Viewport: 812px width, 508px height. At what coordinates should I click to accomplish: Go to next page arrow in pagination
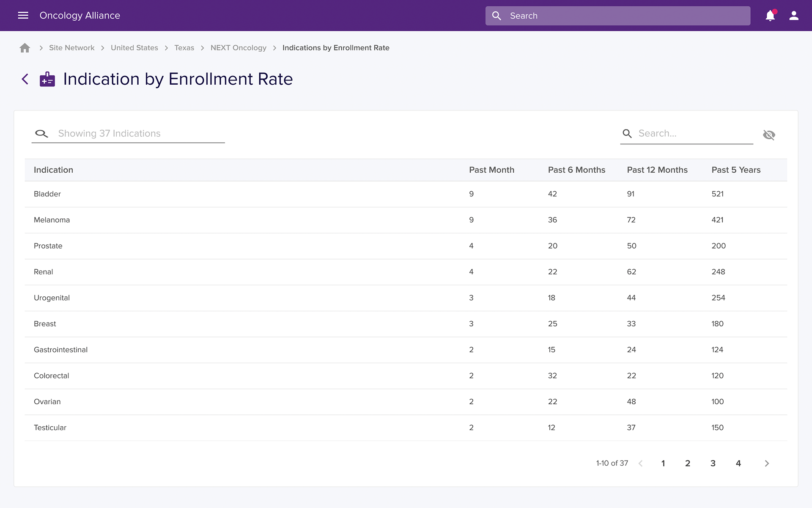pyautogui.click(x=767, y=463)
